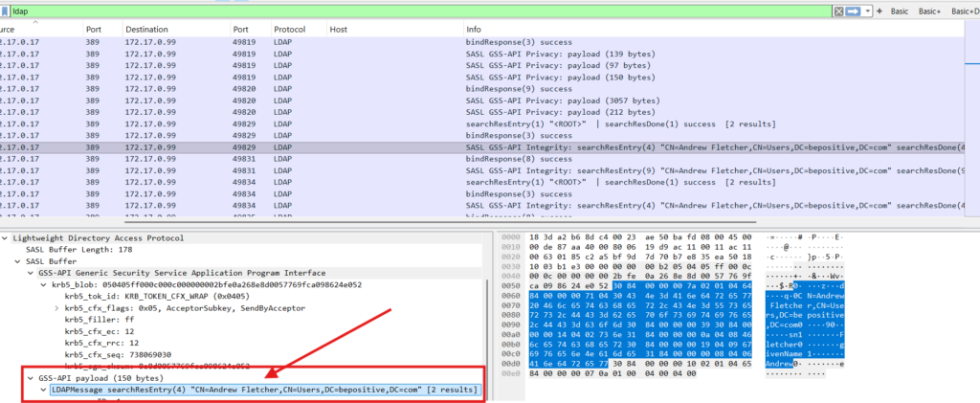The height and width of the screenshot is (403, 980).
Task: Click inside the ldap display filter field
Action: tap(383, 11)
